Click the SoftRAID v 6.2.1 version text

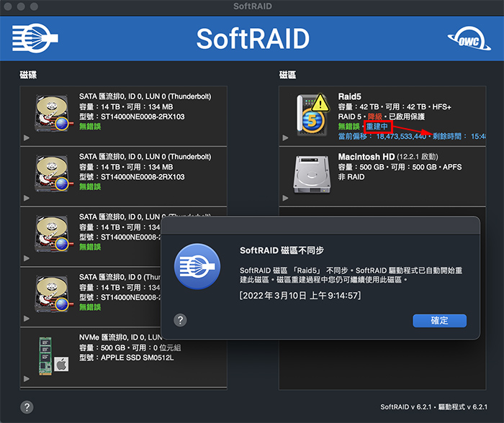tap(405, 407)
